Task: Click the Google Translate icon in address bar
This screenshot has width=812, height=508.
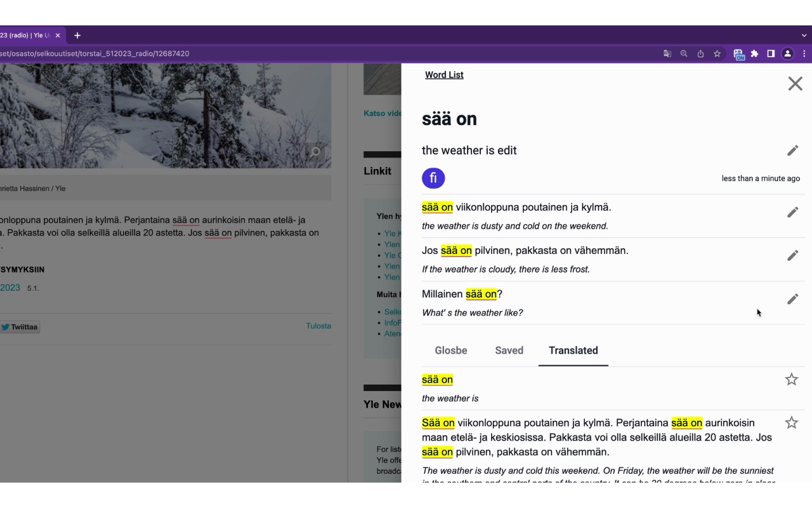Action: tap(667, 54)
